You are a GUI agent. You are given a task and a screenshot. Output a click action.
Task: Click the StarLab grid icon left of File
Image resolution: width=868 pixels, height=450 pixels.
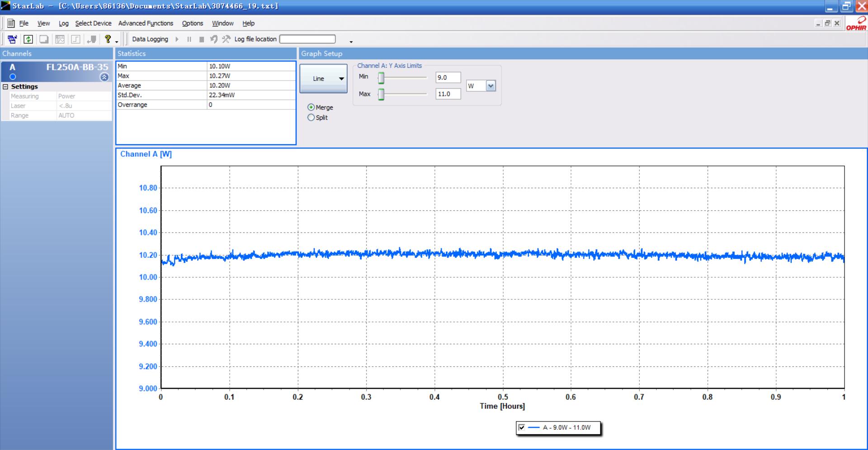tap(11, 24)
